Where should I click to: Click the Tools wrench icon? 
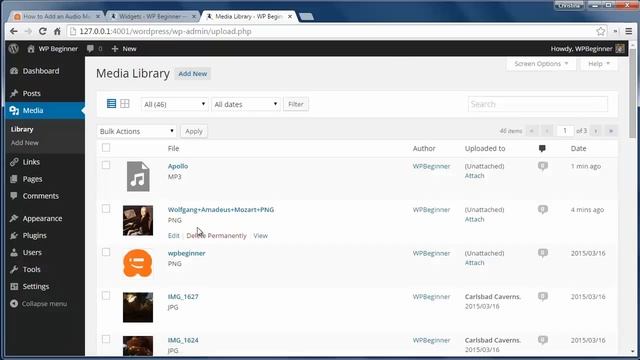pyautogui.click(x=14, y=269)
